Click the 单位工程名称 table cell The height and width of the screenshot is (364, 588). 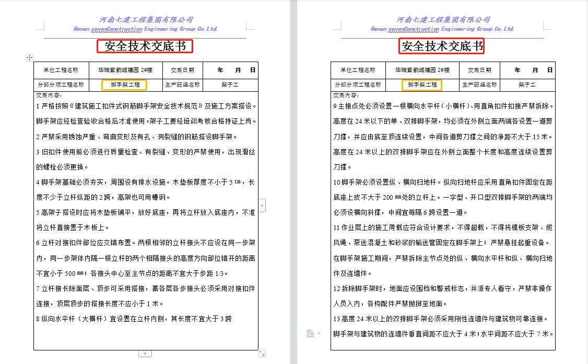pos(59,69)
